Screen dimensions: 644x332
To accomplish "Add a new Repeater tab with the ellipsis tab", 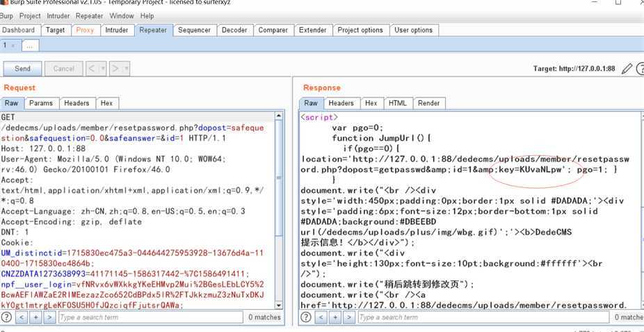I will click(30, 46).
